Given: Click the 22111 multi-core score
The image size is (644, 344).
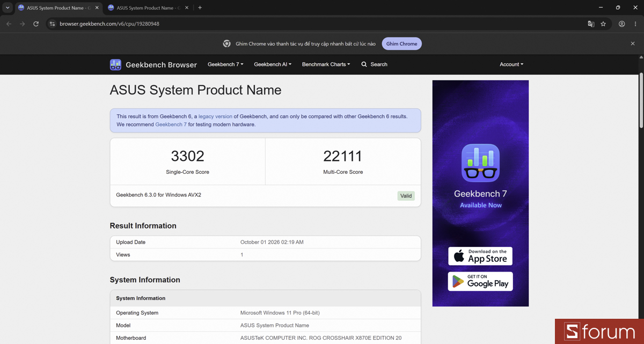Looking at the screenshot, I should (x=343, y=156).
